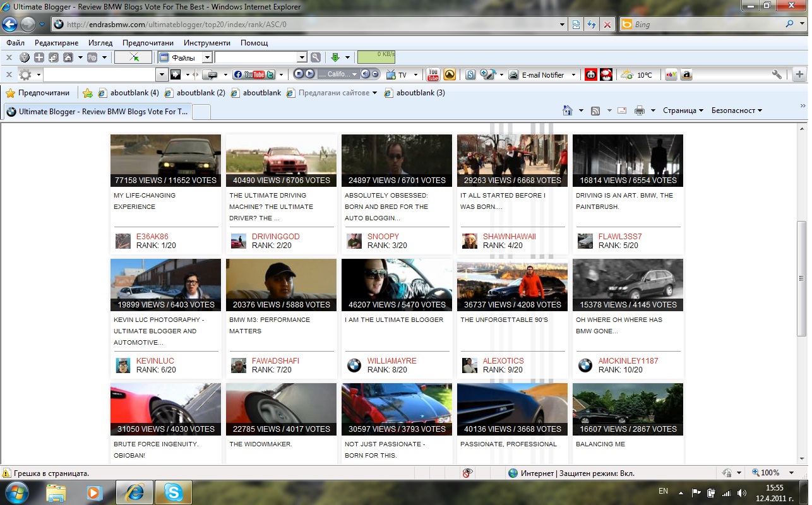Open the aboutblank (4) favorites link
This screenshot has width=812, height=505.
pos(128,93)
